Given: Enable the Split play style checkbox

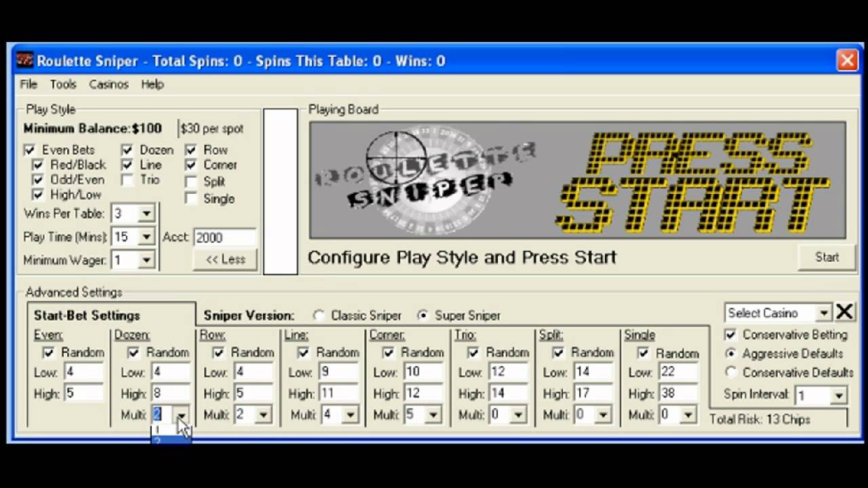Looking at the screenshot, I should click(191, 182).
